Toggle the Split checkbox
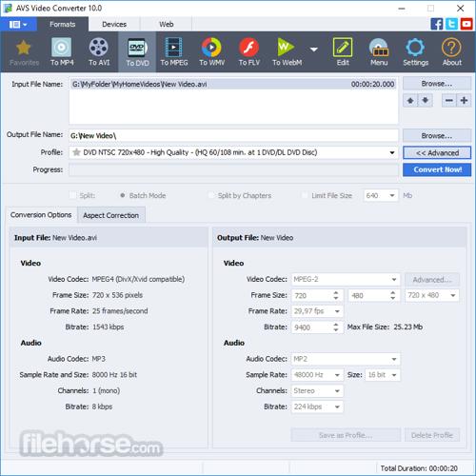476x476 pixels. (73, 195)
